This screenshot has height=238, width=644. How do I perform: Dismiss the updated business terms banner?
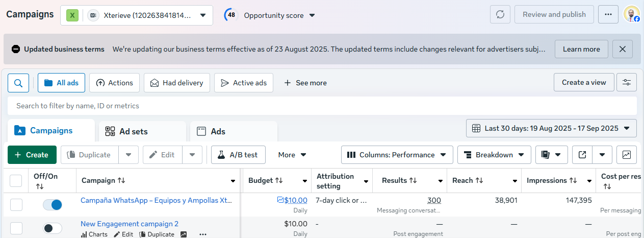pyautogui.click(x=622, y=49)
